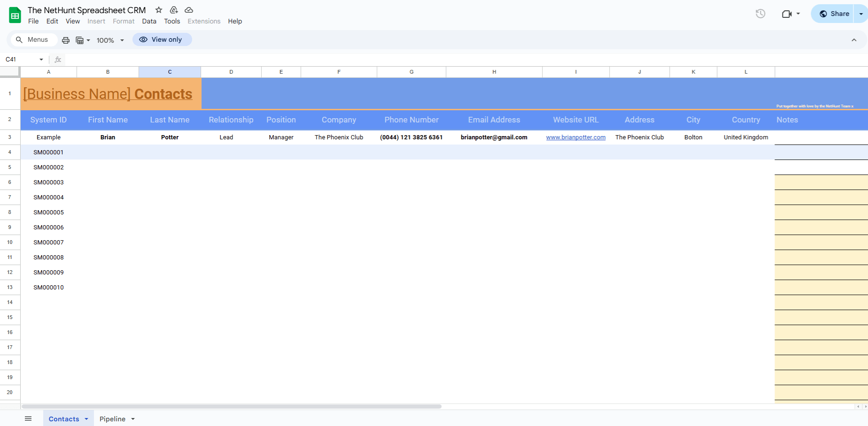Open the print options
Viewport: 868px width, 426px height.
coord(65,40)
